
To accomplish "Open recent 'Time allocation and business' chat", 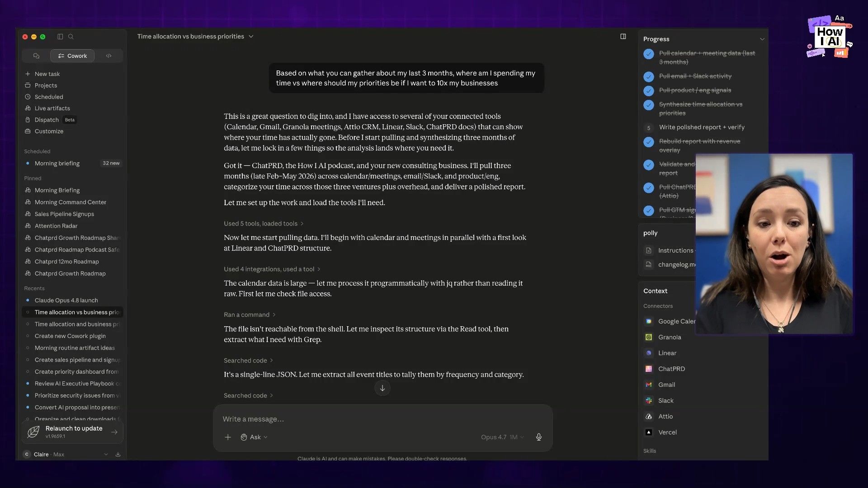I will 72,324.
